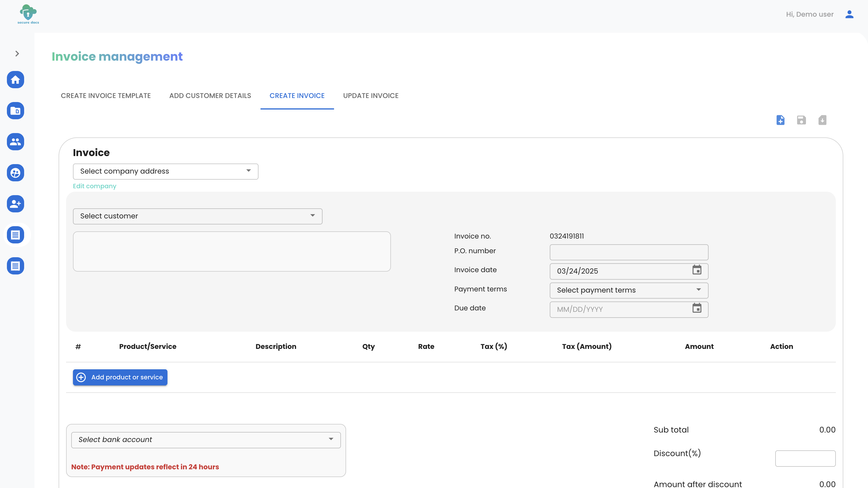
Task: Focus the Discount(%) input box
Action: click(x=805, y=459)
